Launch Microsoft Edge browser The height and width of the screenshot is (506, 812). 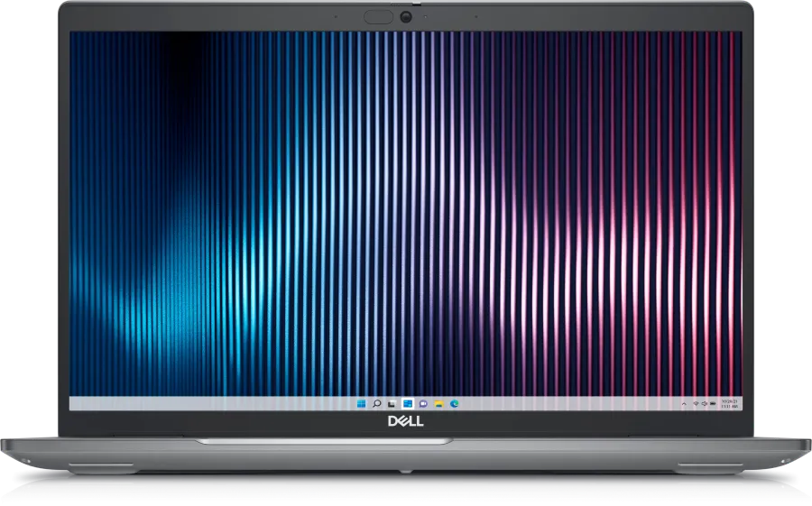[454, 403]
